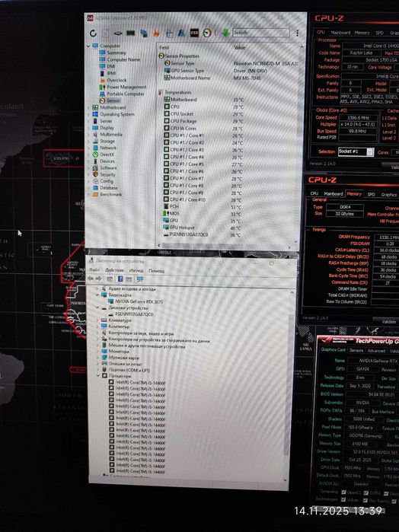399x532 pixels.
Task: Click the AIDA64 Search field
Action: click(x=260, y=33)
